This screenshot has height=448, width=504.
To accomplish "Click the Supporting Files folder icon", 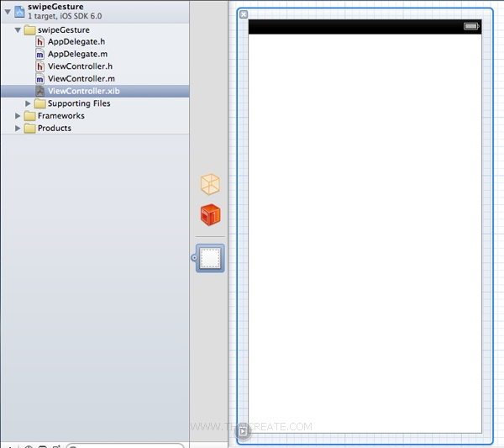I will [x=39, y=103].
